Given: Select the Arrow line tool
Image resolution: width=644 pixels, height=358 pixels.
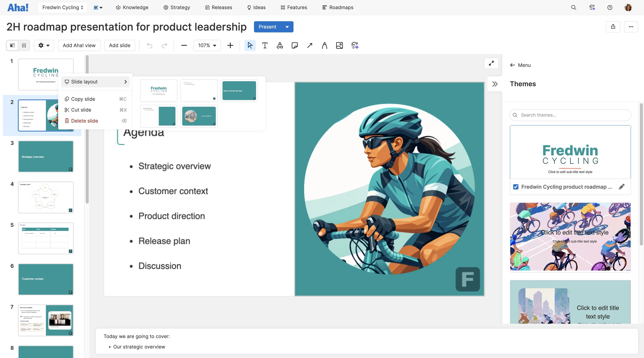Looking at the screenshot, I should click(310, 45).
